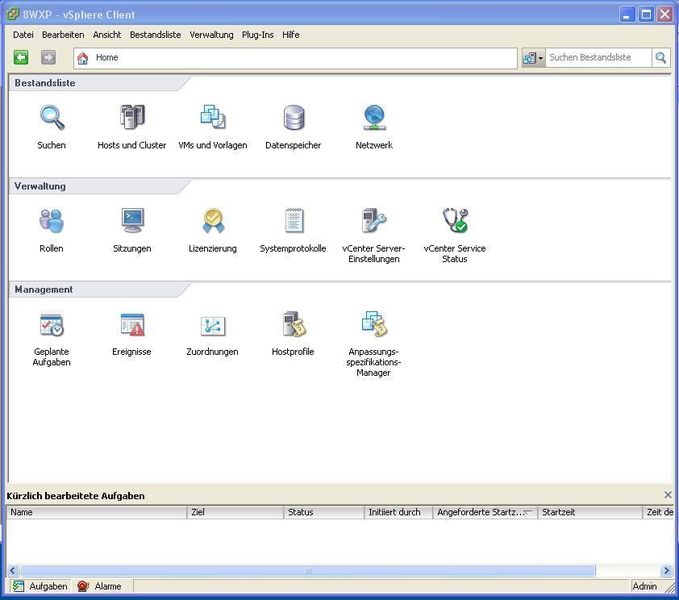
Task: Click the search magnifier button
Action: pyautogui.click(x=661, y=58)
